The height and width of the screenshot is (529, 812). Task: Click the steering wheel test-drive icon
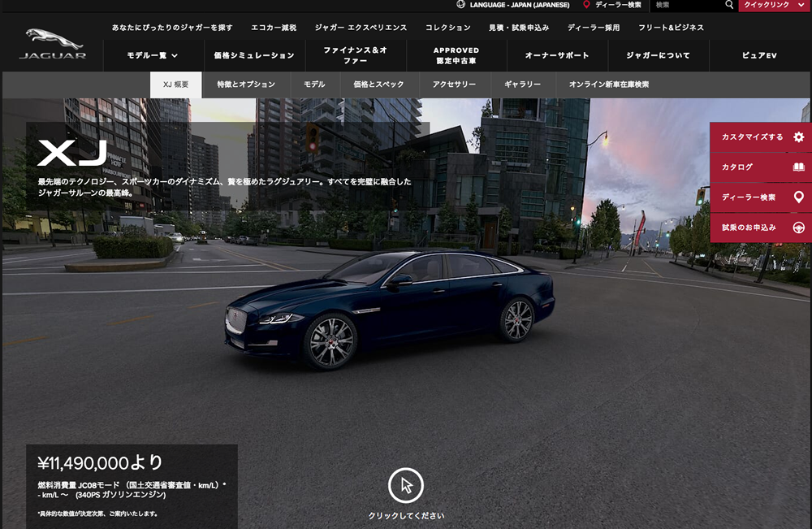tap(798, 228)
